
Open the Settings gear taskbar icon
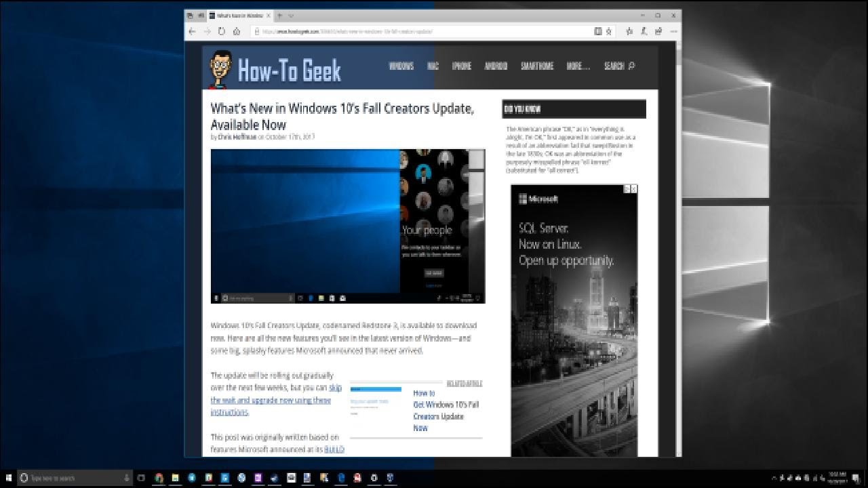coord(374,478)
